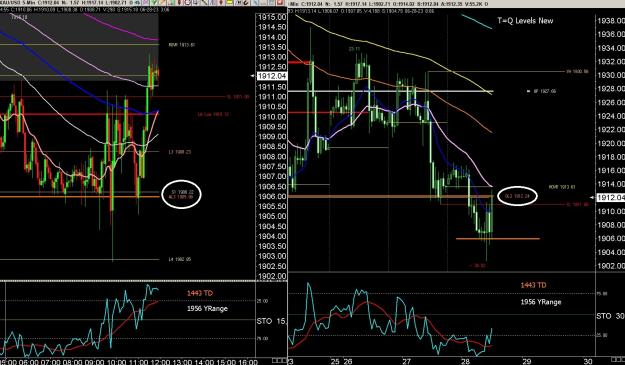Click the 1912.04 price tag on left chart
Image resolution: width=625 pixels, height=365 pixels.
tap(272, 76)
